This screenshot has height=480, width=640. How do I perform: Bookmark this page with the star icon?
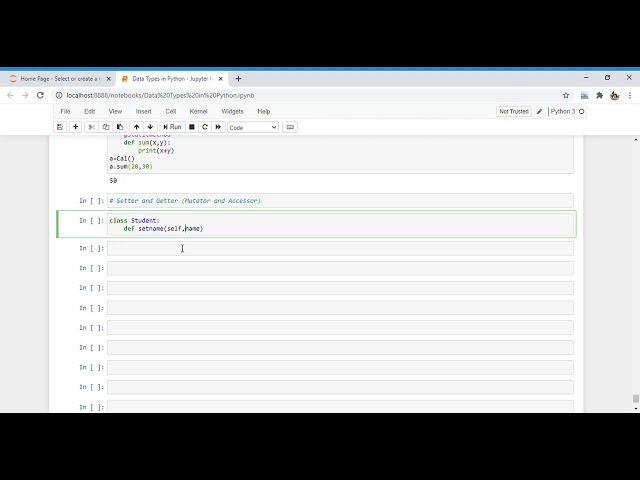click(x=566, y=95)
